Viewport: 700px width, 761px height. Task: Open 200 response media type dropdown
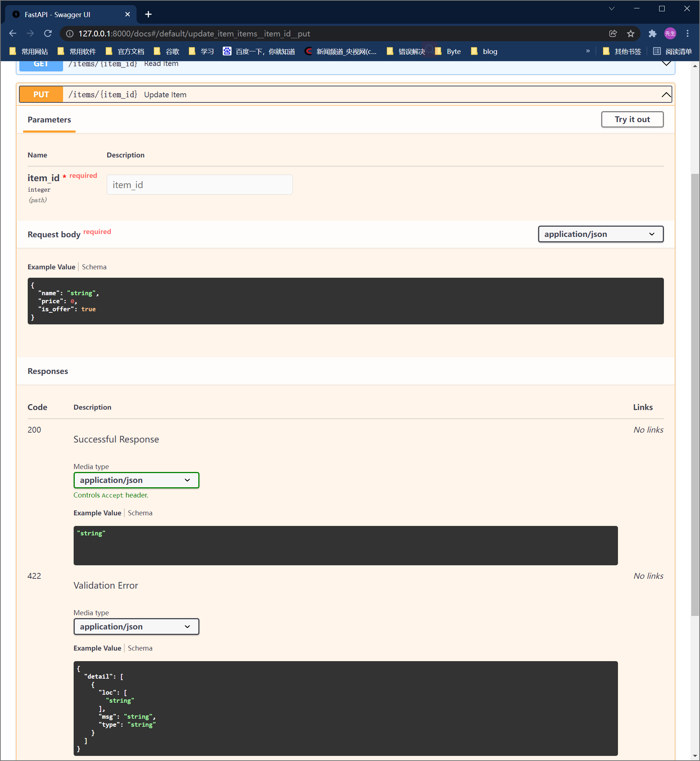coord(136,480)
